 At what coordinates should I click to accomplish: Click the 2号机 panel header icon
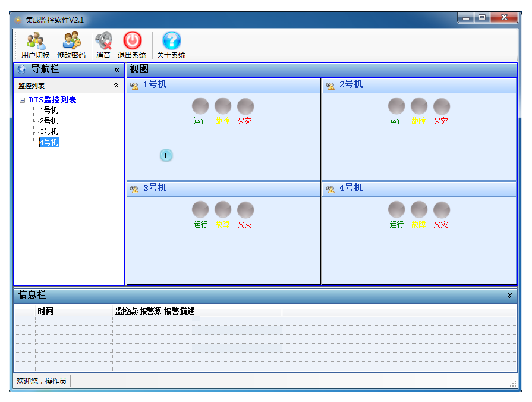(x=330, y=86)
